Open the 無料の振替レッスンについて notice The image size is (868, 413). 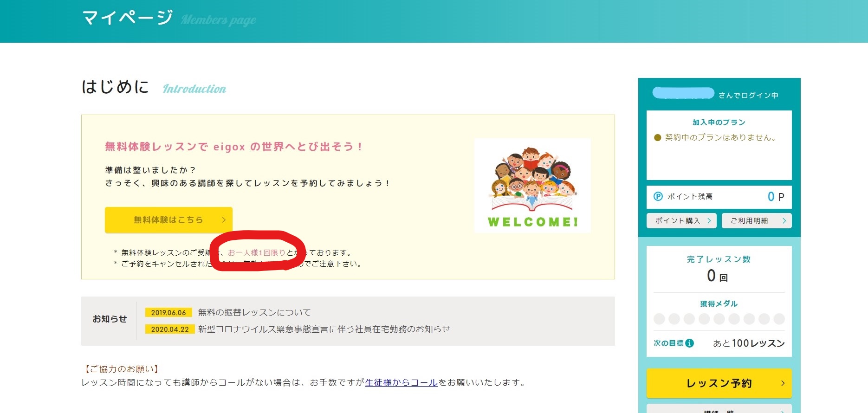point(254,312)
